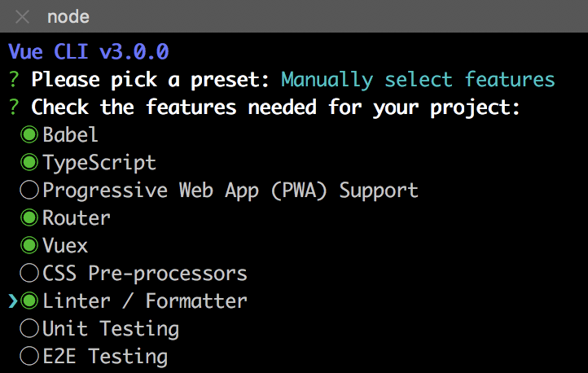Uncheck the TypeScript feature circle

[x=29, y=163]
